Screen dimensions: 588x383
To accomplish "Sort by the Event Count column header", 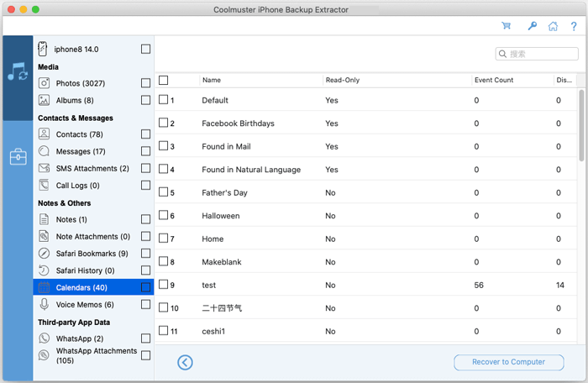I will tap(494, 80).
